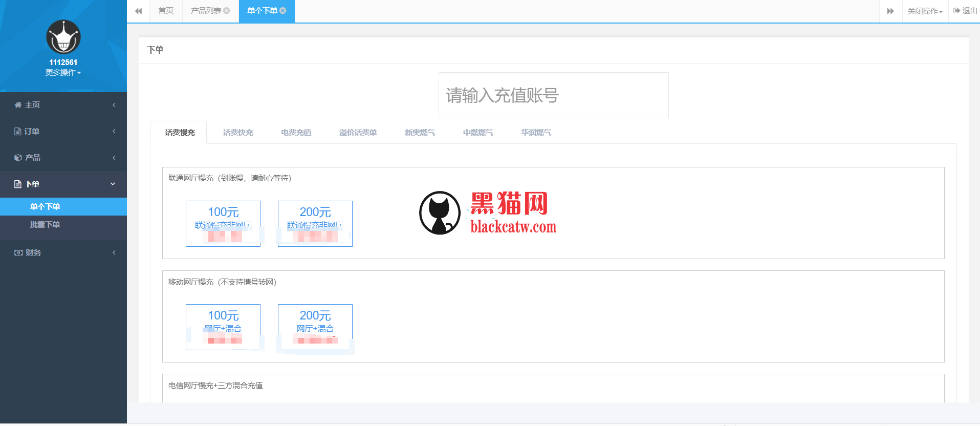Image resolution: width=980 pixels, height=426 pixels.
Task: Click the 退出 logout link
Action: pyautogui.click(x=965, y=11)
